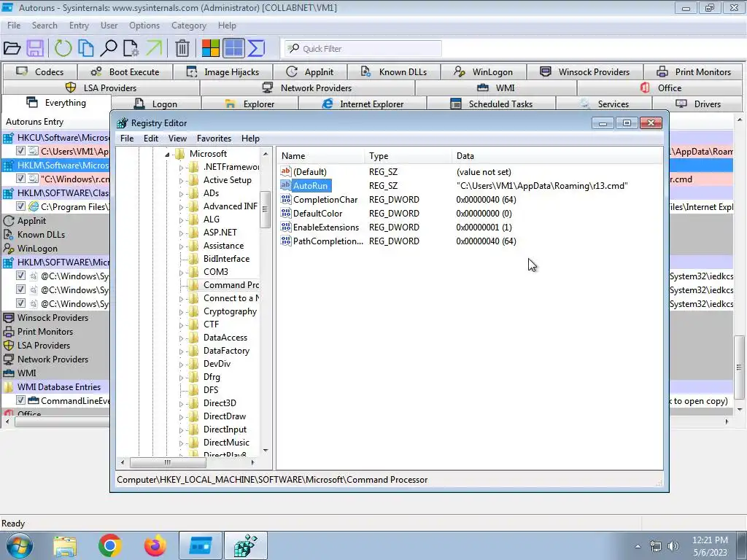Show hidden tray icons arrow

click(638, 546)
